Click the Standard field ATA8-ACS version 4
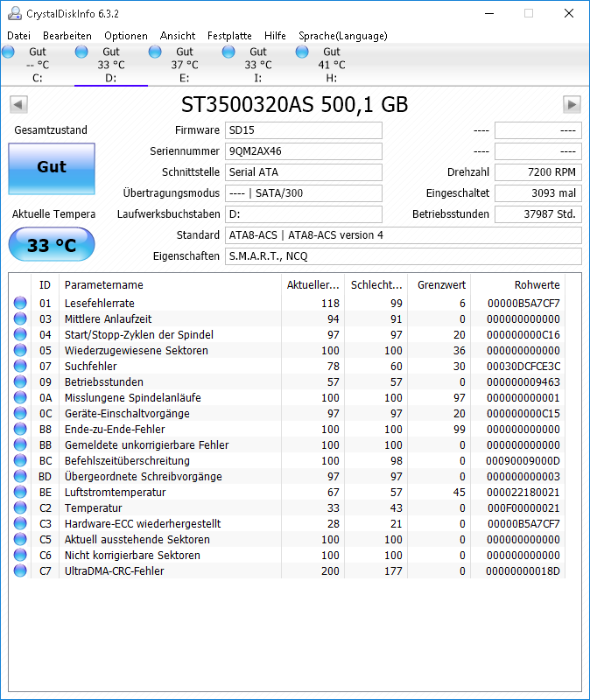590x700 pixels. [404, 235]
